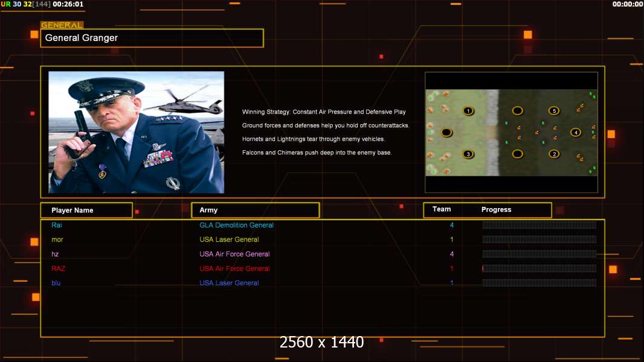
Task: Click mor's loading progress bar
Action: (x=539, y=240)
